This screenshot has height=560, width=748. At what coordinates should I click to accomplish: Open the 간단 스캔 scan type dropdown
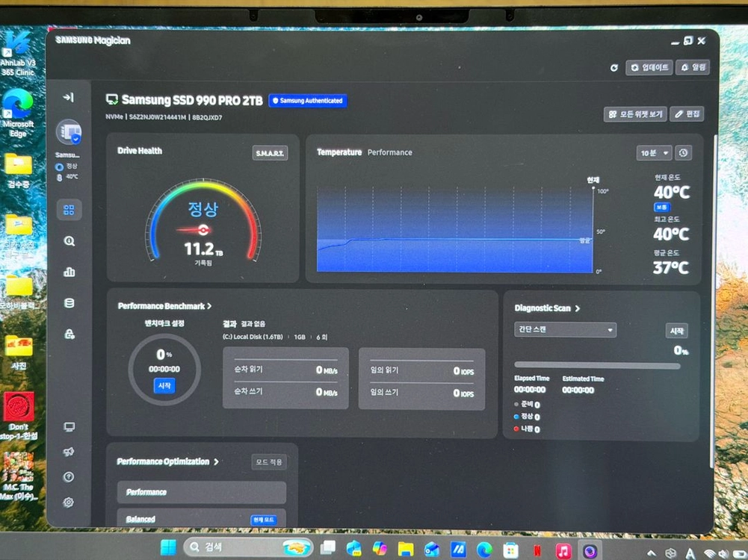point(565,330)
